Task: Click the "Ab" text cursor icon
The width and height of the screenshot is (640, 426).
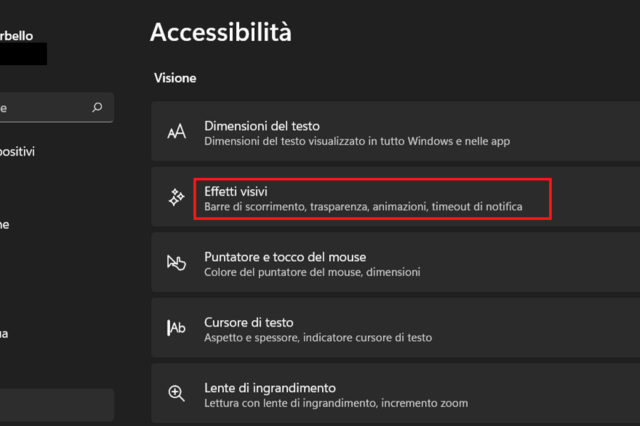Action: click(x=176, y=329)
